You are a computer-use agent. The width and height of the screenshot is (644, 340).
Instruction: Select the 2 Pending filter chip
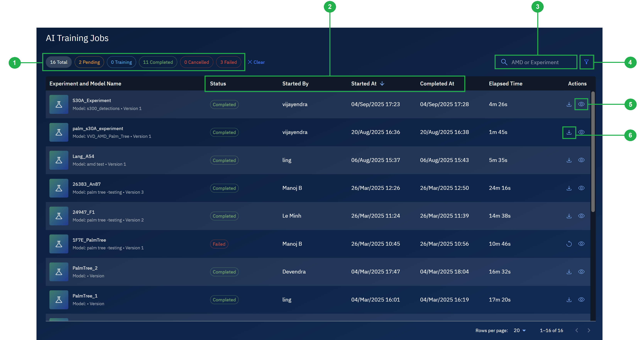tap(89, 62)
